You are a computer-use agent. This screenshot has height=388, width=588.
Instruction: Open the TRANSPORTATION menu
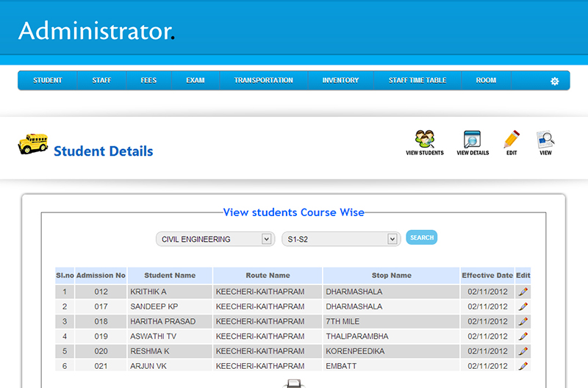[x=263, y=80]
